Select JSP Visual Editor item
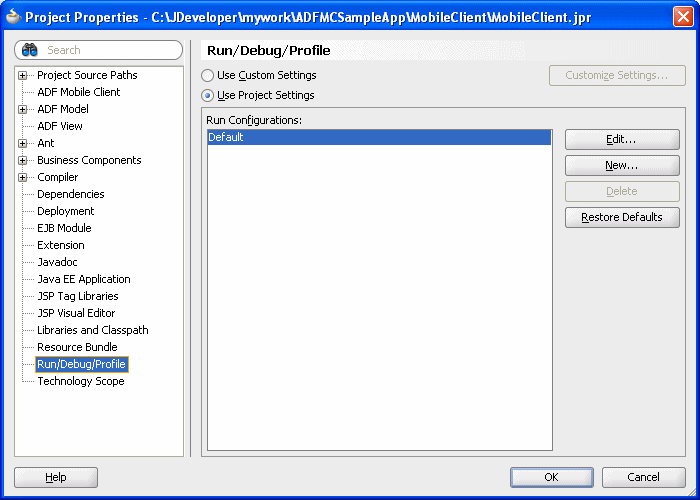Viewport: 700px width, 500px height. (x=76, y=312)
